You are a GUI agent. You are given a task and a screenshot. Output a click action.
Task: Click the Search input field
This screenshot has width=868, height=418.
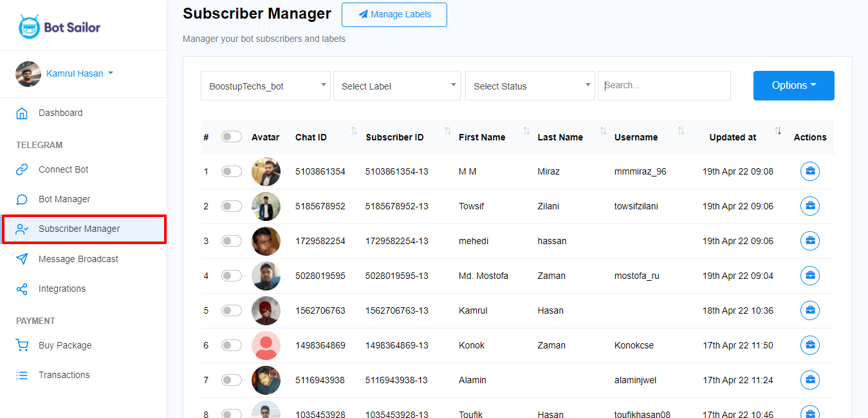click(x=664, y=86)
